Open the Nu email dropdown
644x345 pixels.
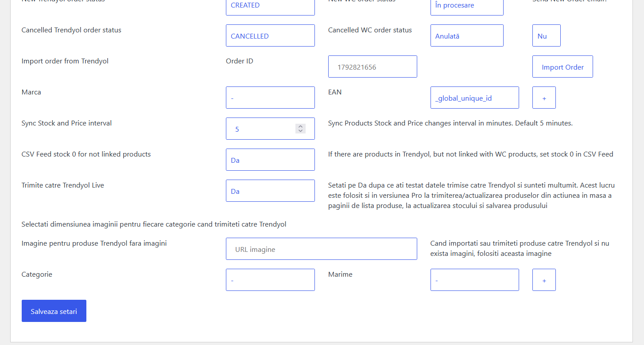coord(546,35)
